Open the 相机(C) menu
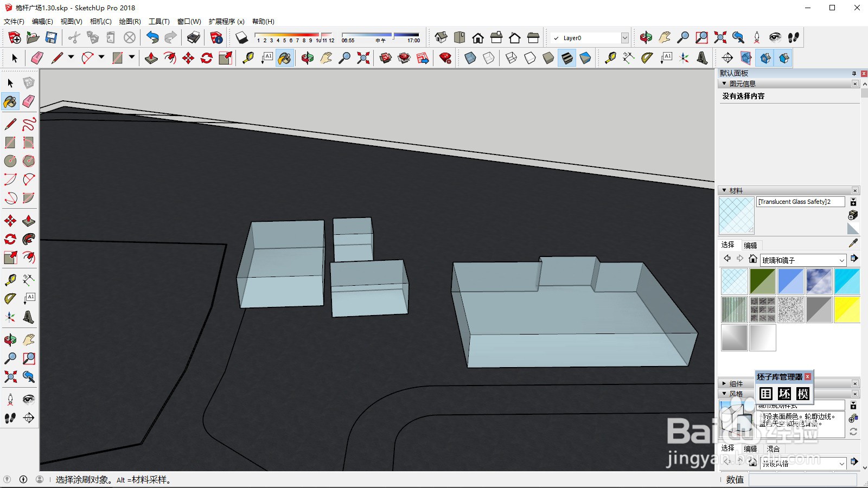The width and height of the screenshot is (868, 488). pos(101,22)
